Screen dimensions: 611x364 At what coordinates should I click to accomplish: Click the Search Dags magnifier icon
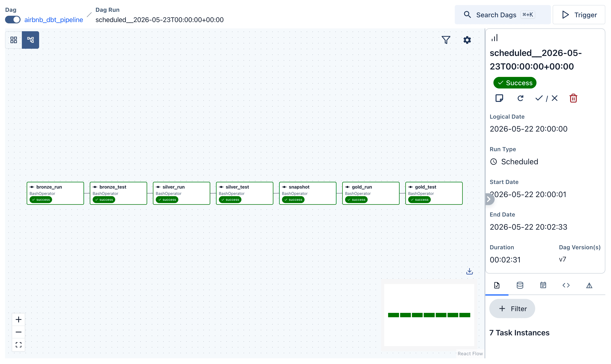[467, 15]
